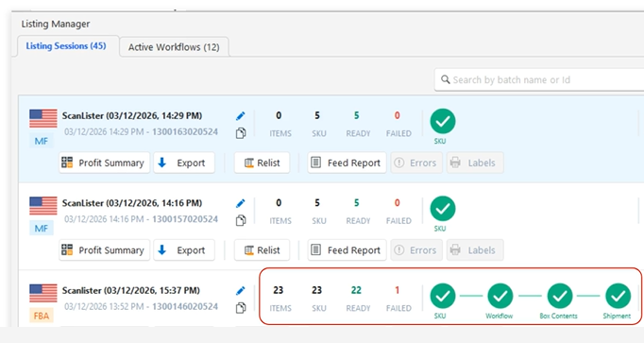Viewport: 644px width, 343px height.
Task: Copy batch ID 1300163020524
Action: (241, 133)
